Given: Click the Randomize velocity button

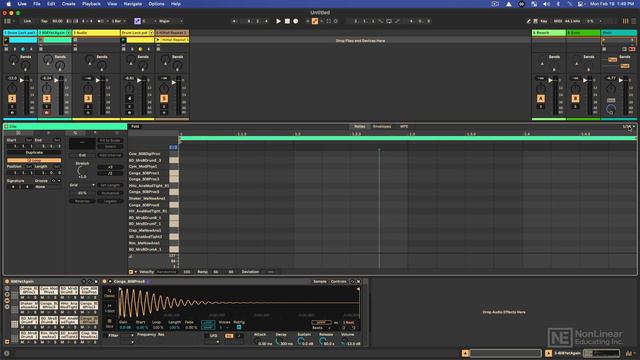Looking at the screenshot, I should (x=166, y=272).
